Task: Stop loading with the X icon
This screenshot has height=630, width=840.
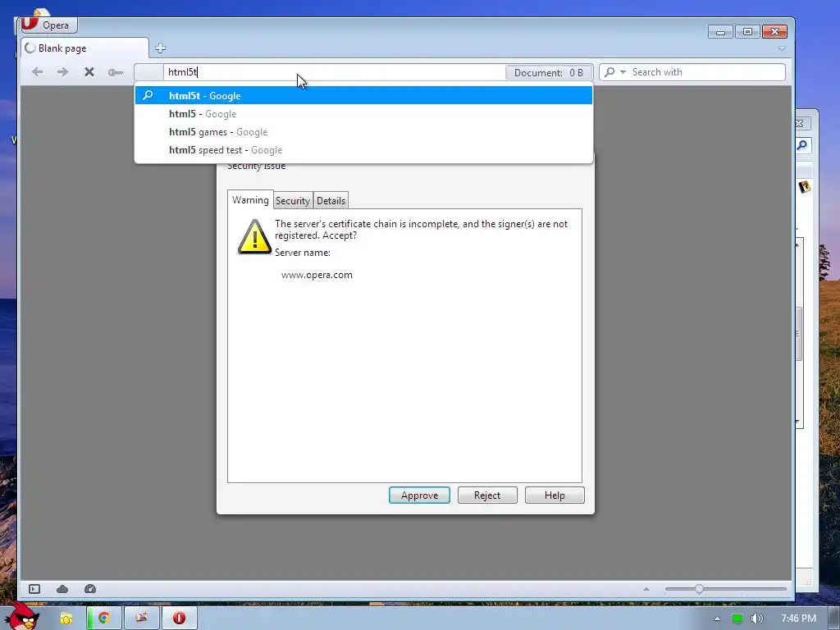Action: coord(89,72)
